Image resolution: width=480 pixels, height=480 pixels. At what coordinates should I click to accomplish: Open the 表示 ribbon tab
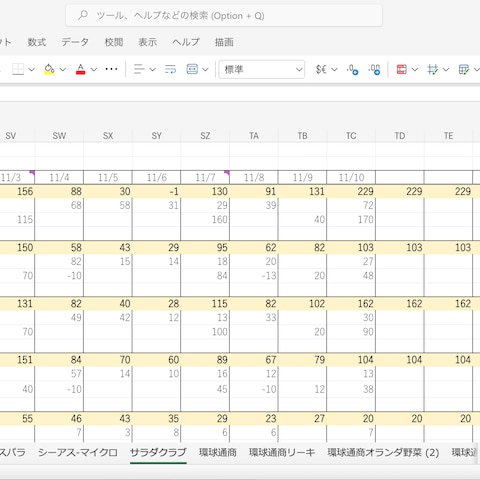pos(148,42)
